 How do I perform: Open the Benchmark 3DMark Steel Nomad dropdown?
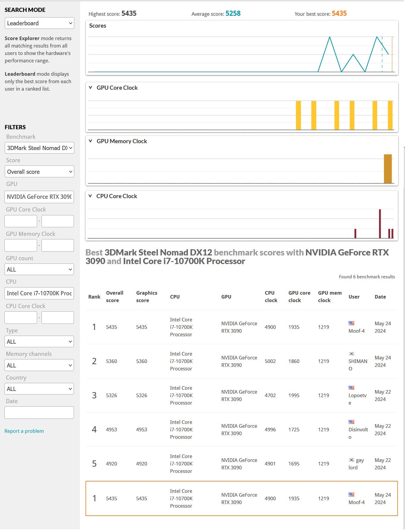pos(39,148)
